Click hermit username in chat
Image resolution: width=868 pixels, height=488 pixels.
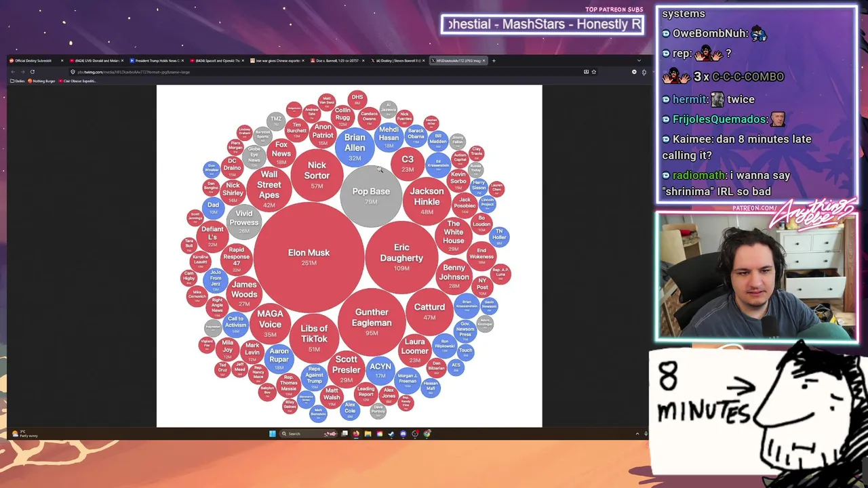(690, 99)
